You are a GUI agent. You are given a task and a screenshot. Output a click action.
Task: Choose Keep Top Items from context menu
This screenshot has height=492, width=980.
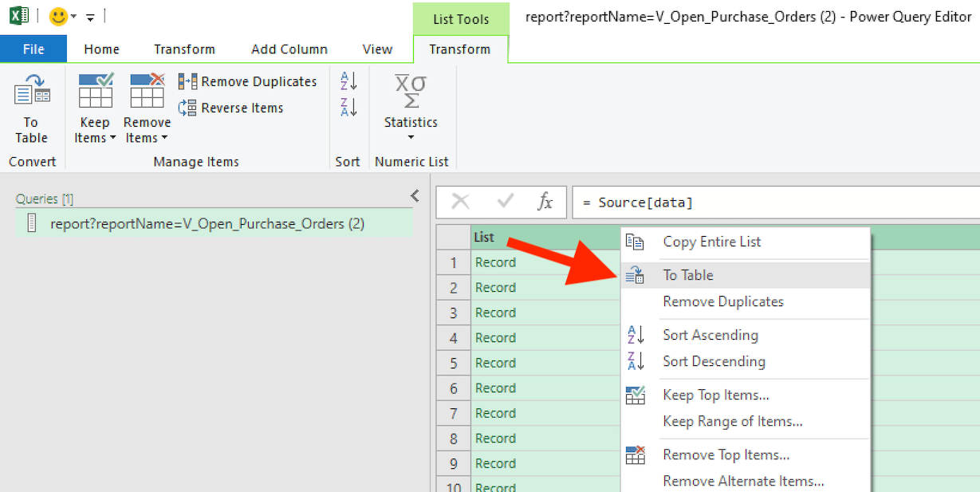pos(716,395)
